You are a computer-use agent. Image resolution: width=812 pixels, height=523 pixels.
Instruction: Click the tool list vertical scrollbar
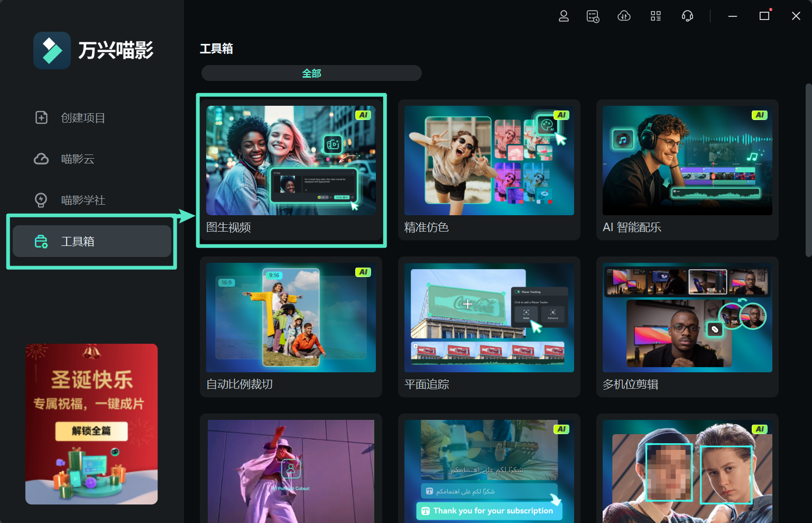pos(808,170)
